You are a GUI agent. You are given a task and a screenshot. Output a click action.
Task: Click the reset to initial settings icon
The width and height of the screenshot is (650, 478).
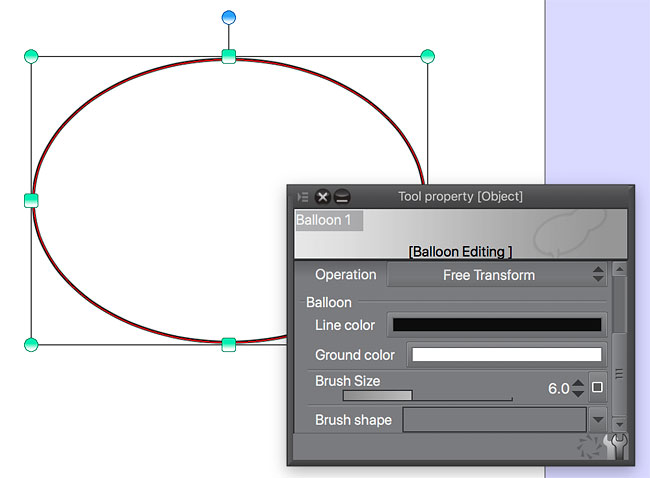click(x=590, y=447)
